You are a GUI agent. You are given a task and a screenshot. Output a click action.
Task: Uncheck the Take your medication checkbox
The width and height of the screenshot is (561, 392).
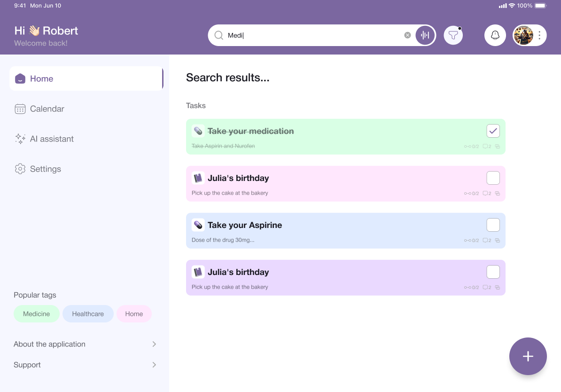pos(493,131)
